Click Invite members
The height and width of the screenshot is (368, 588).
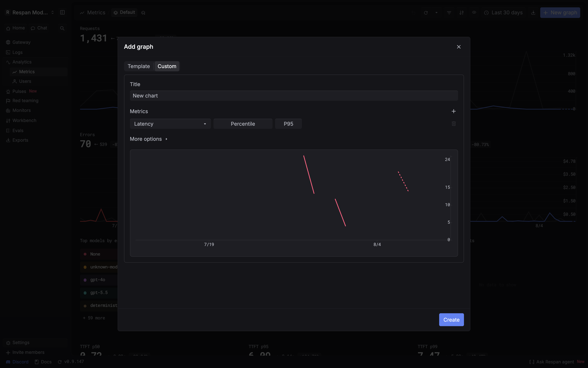36,352
